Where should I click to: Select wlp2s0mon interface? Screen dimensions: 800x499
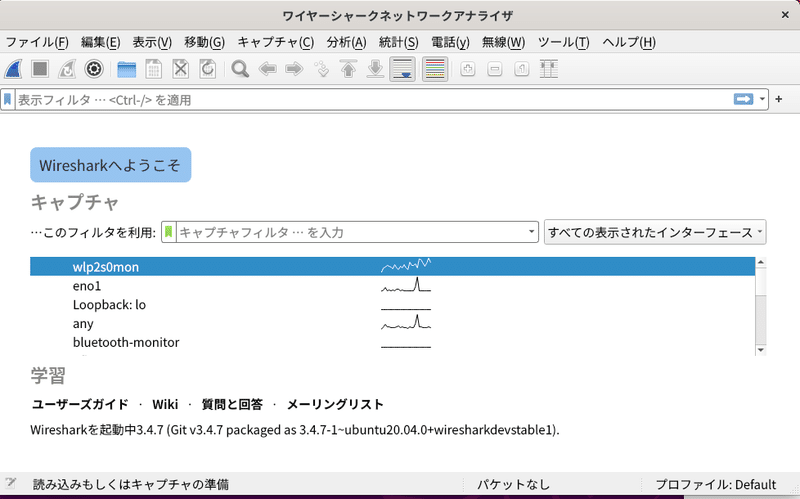pos(392,266)
